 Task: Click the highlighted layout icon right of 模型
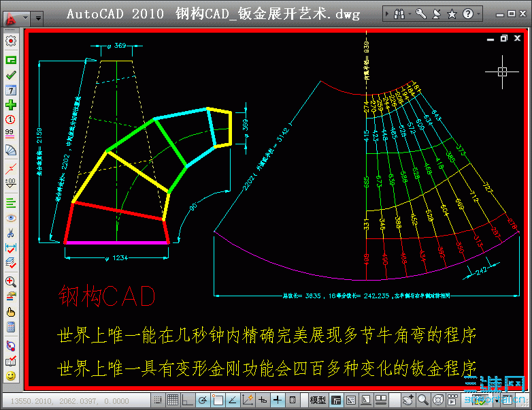click(336, 400)
